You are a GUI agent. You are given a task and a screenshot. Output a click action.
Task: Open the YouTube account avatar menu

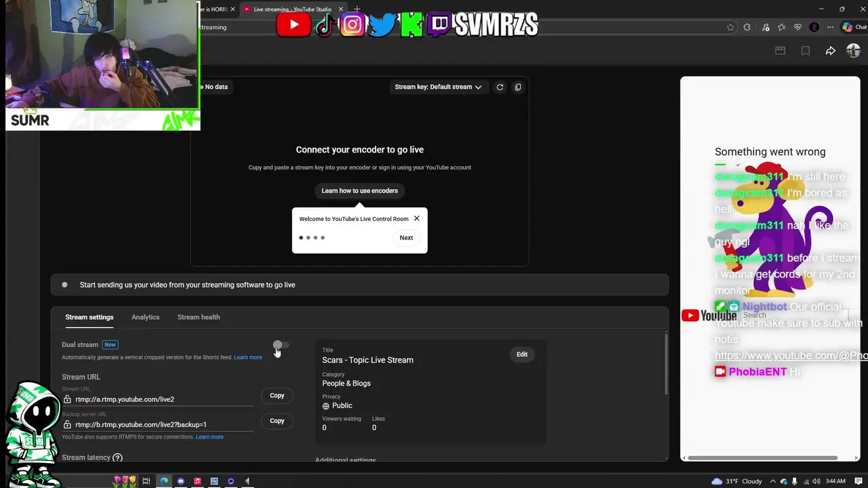(853, 51)
